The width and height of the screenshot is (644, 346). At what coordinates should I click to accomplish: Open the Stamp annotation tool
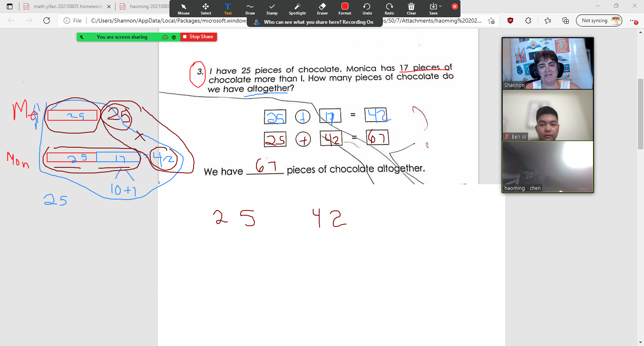(x=272, y=8)
